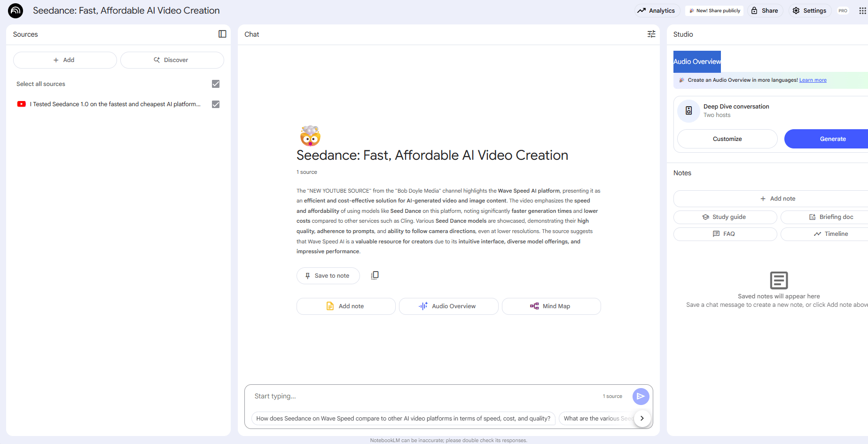This screenshot has width=868, height=444.
Task: Click the Studio panel heading
Action: point(683,34)
